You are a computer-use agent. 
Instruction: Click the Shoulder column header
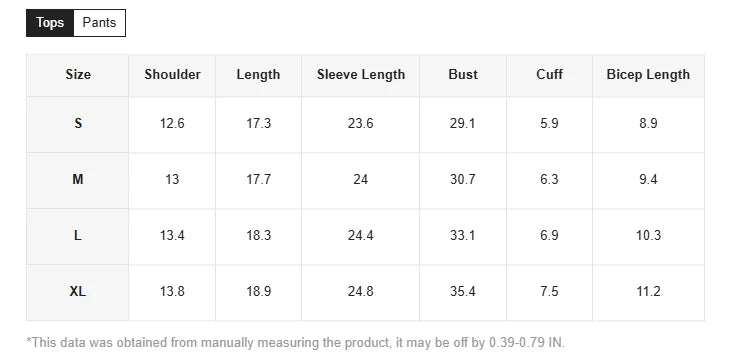point(172,75)
